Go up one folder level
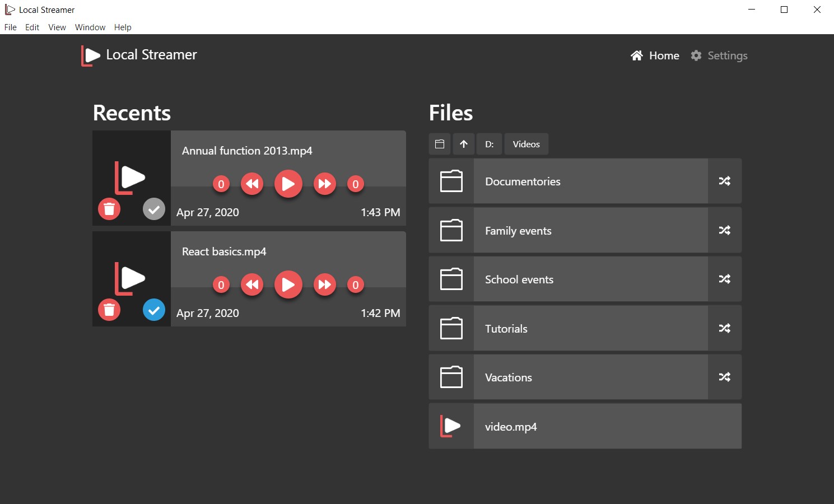The image size is (834, 504). click(464, 144)
